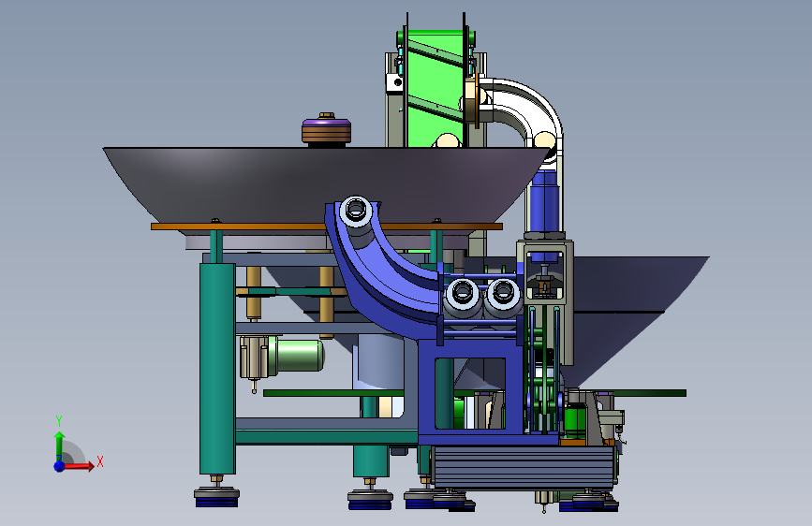This screenshot has height=526, width=812.
Task: Select the dark blue vertical pneumatic cylinder
Action: (x=545, y=202)
